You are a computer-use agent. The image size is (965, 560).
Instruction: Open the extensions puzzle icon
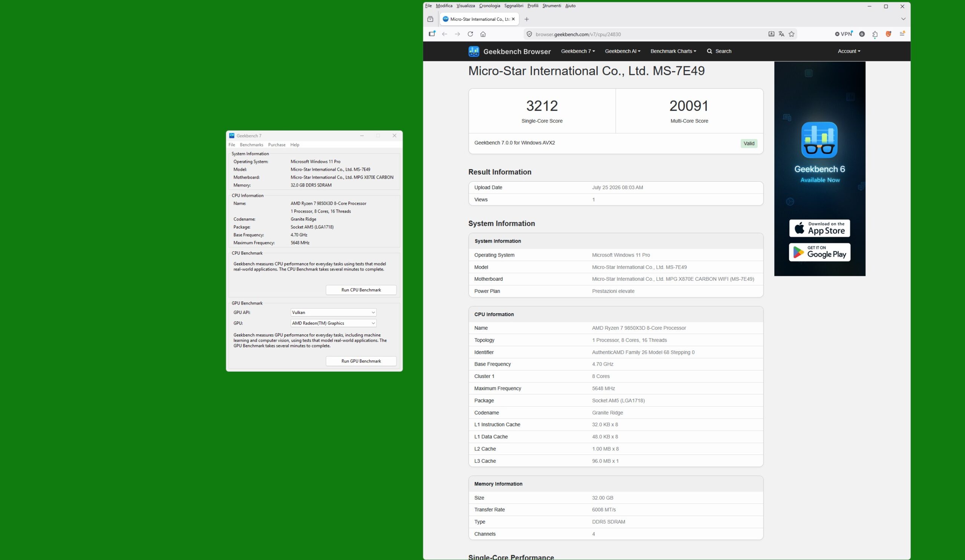(x=875, y=34)
